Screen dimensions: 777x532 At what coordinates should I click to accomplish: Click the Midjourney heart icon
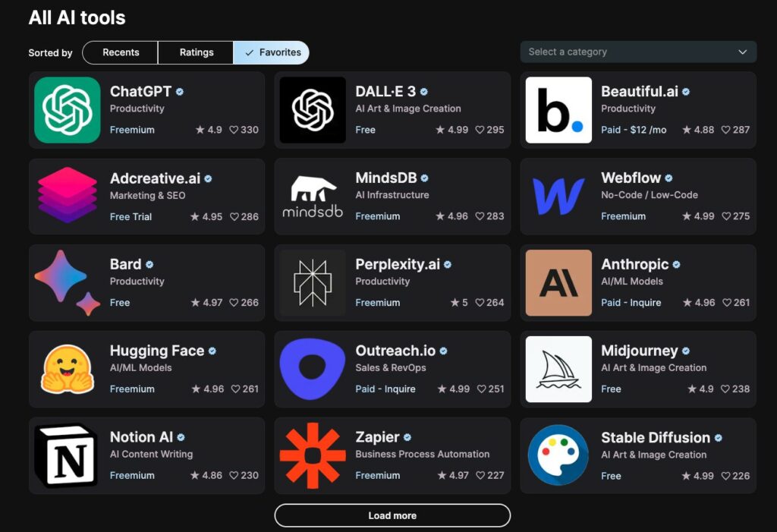click(725, 389)
